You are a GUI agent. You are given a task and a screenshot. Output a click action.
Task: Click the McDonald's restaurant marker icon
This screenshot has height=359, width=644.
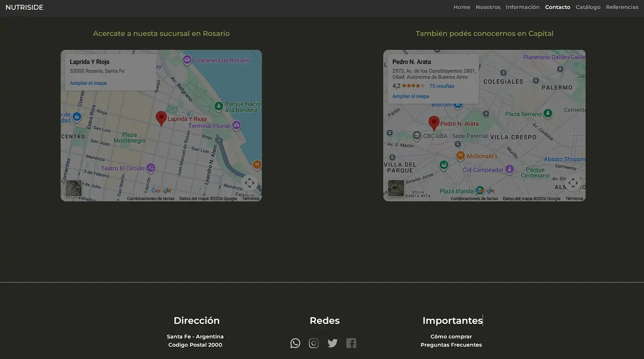pyautogui.click(x=461, y=156)
